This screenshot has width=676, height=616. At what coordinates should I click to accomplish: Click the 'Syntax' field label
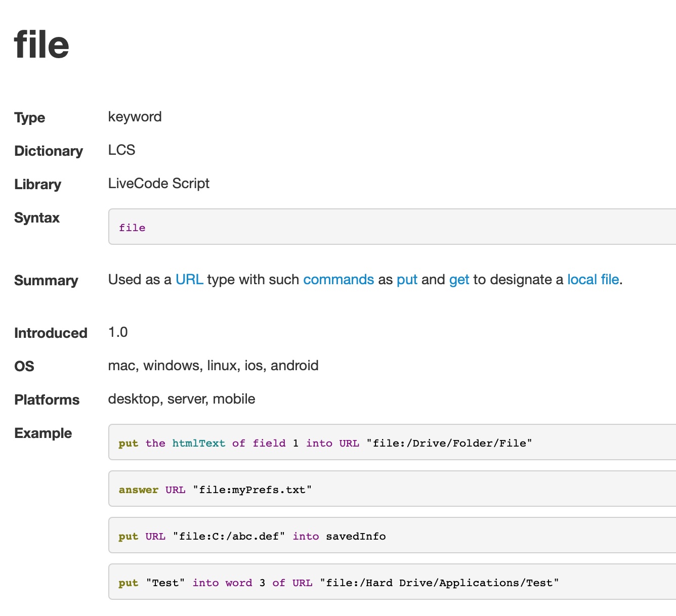click(37, 218)
